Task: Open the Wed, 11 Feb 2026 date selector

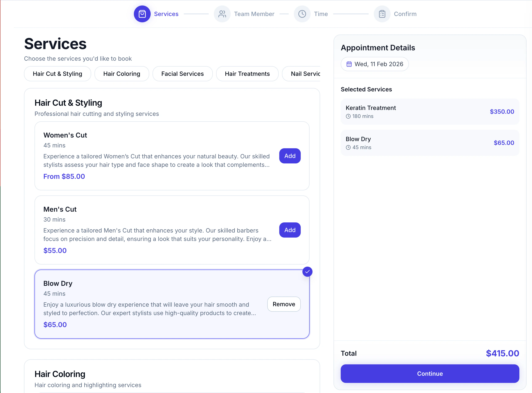Action: coord(375,64)
